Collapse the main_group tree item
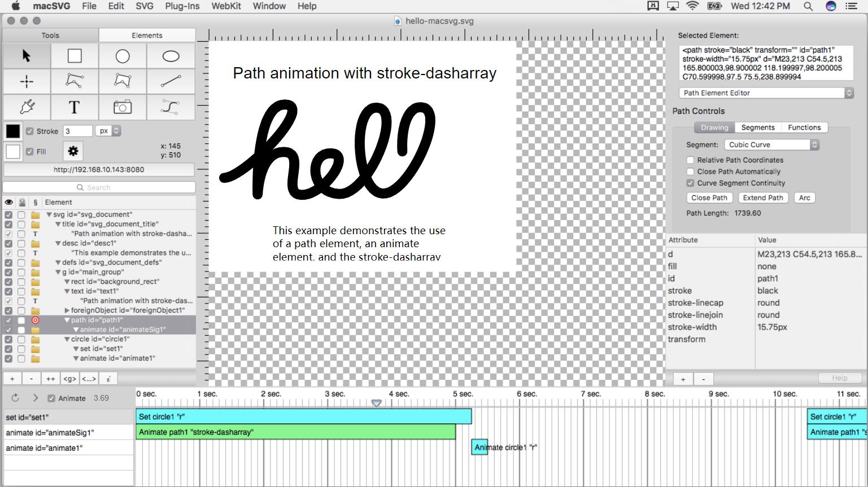The image size is (868, 487). pos(59,272)
